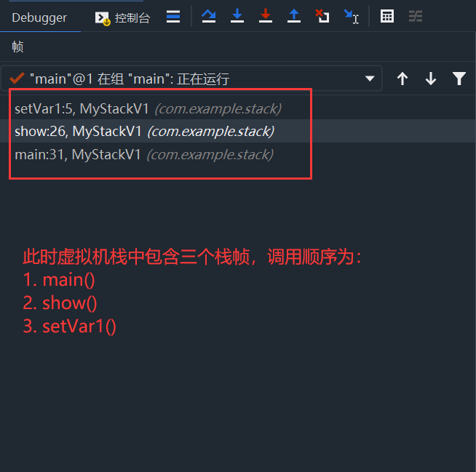
Task: Switch to the 控制台 console tab
Action: pyautogui.click(x=123, y=17)
